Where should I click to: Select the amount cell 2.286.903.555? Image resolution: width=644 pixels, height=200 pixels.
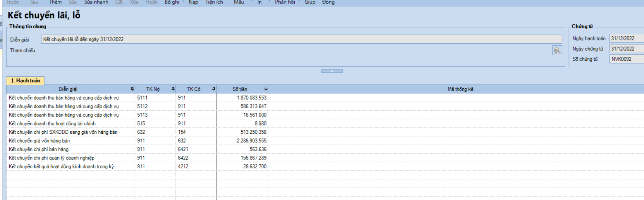tap(242, 141)
